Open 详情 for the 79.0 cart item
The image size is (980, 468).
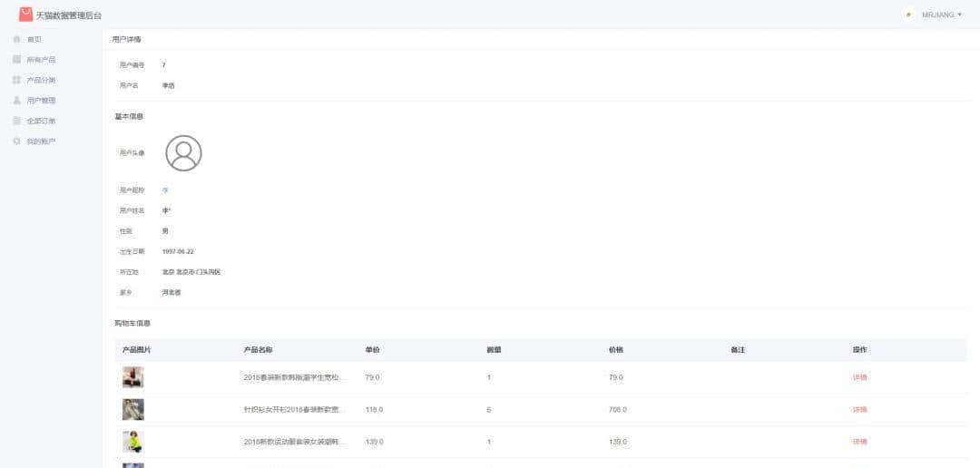coord(859,377)
